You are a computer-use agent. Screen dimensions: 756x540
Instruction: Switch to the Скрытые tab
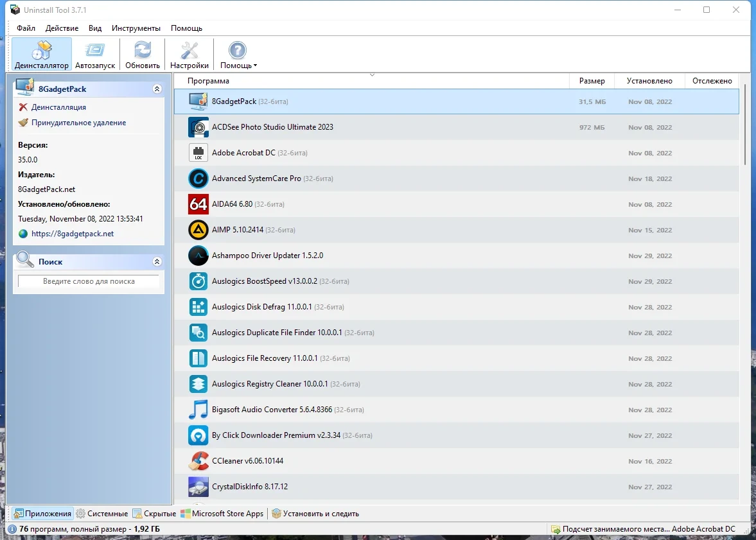pos(154,514)
